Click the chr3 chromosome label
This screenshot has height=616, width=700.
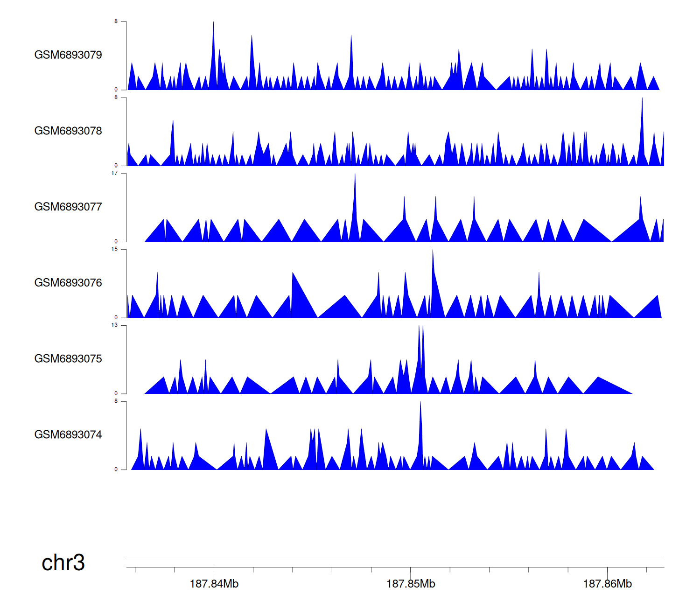pos(63,563)
